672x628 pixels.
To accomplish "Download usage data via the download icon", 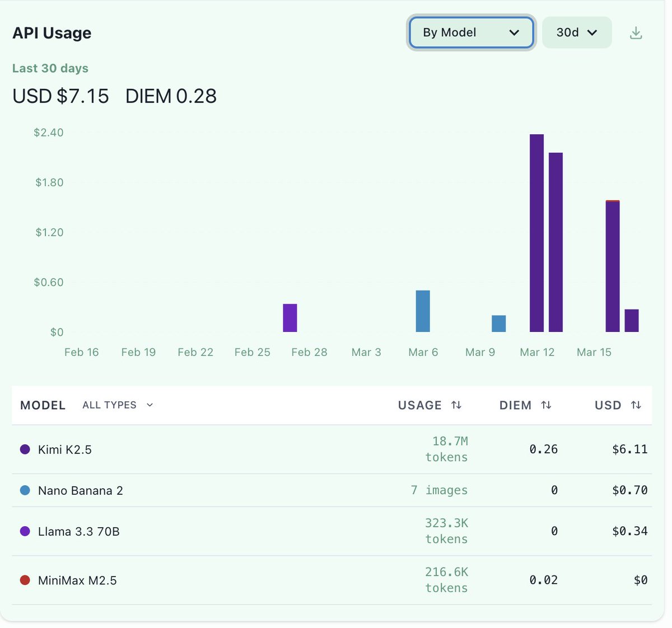I will 636,33.
